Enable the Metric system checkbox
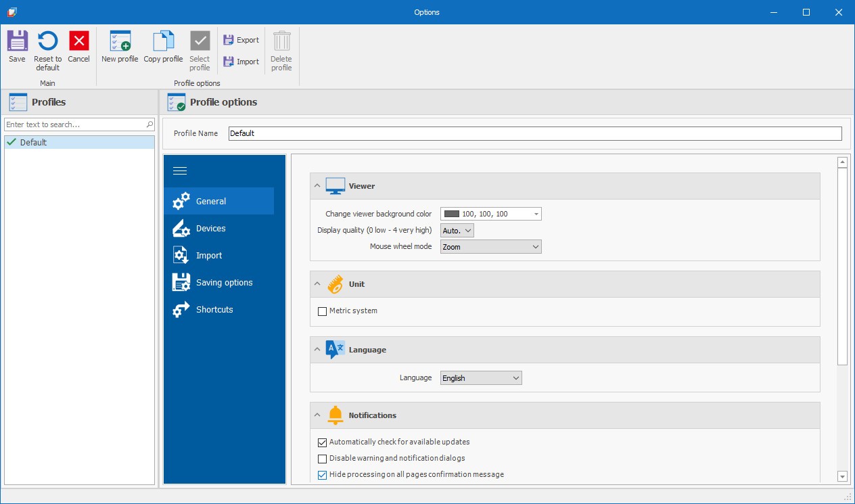Screen dimensions: 855x504 322,311
